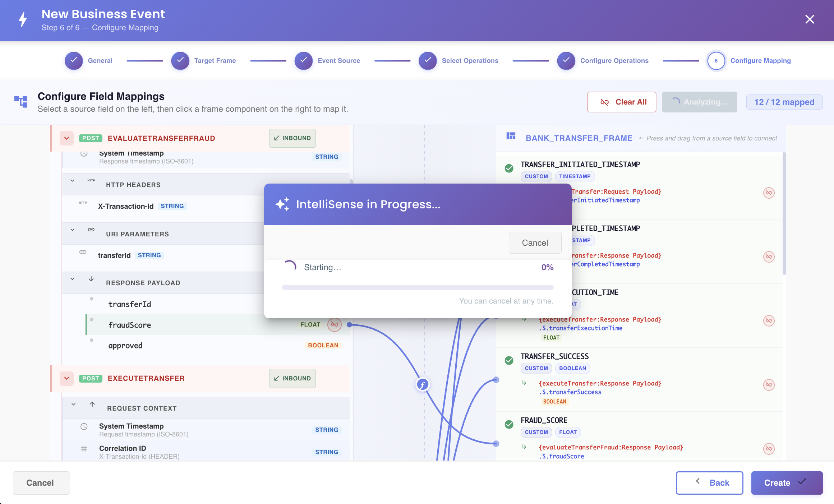Go Back to the previous step
The image size is (834, 504).
coord(709,483)
